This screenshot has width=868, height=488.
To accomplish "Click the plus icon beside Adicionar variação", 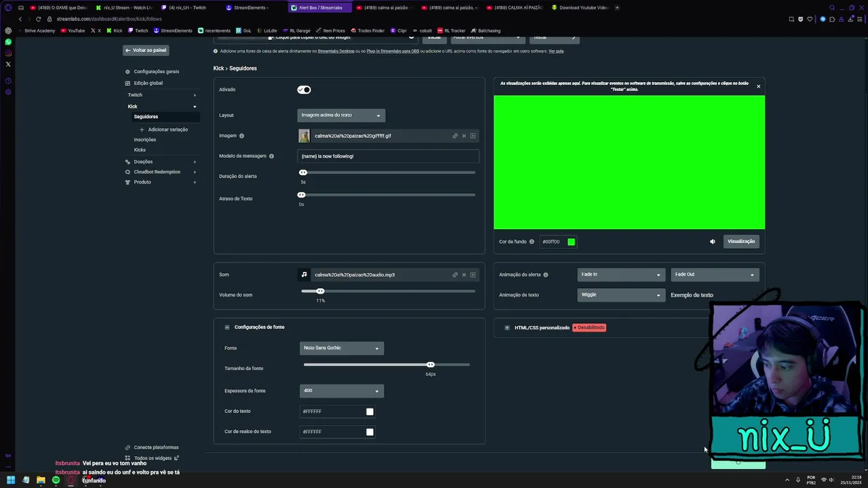I will (x=142, y=129).
